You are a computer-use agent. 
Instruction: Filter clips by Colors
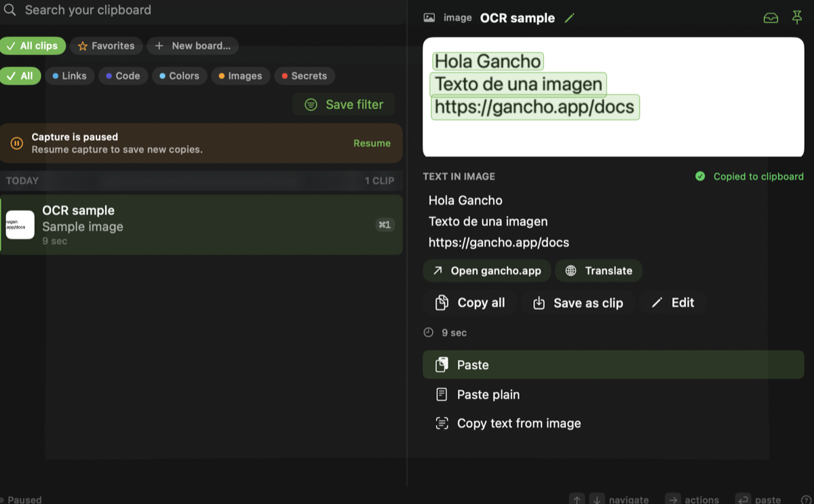179,76
